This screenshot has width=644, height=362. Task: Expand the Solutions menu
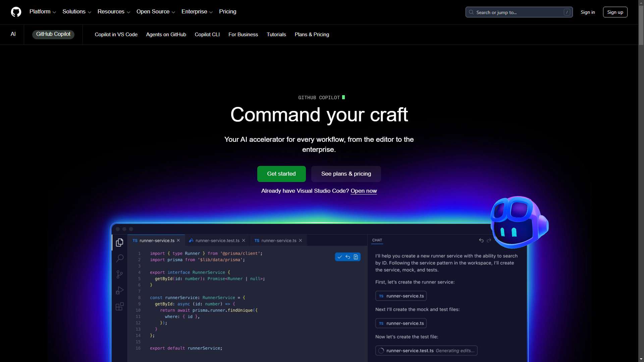click(x=77, y=12)
